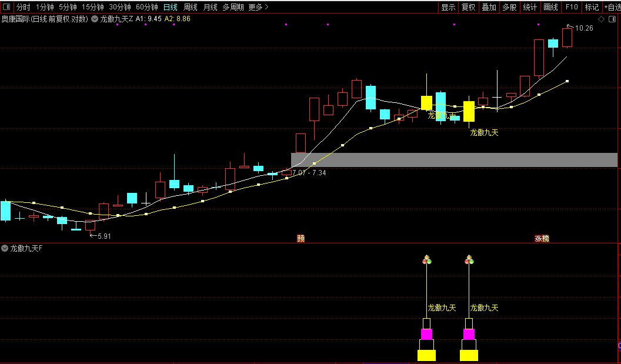621x364 pixels.
Task: Click the right 龙傲九天 label in the sub-panel
Action: 484,308
